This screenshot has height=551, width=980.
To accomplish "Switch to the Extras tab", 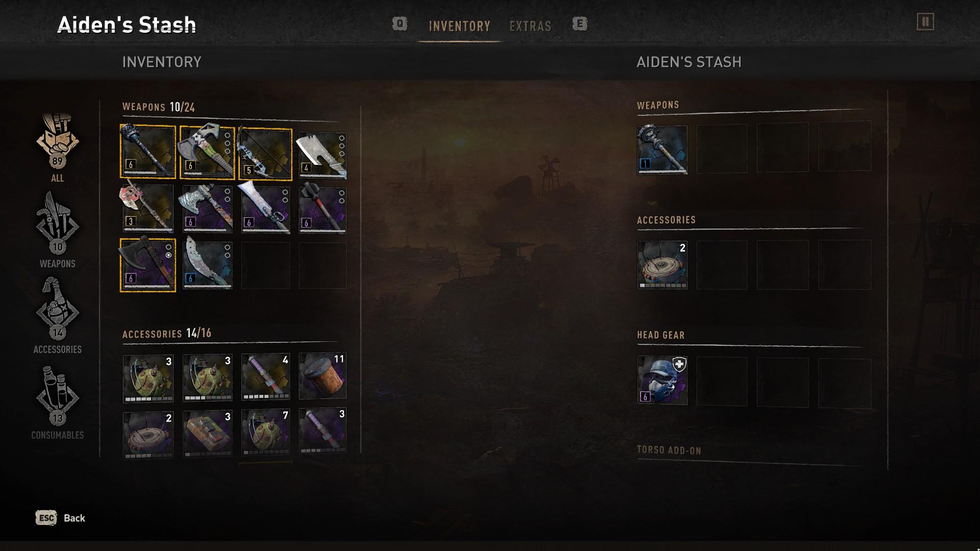I will (x=530, y=26).
